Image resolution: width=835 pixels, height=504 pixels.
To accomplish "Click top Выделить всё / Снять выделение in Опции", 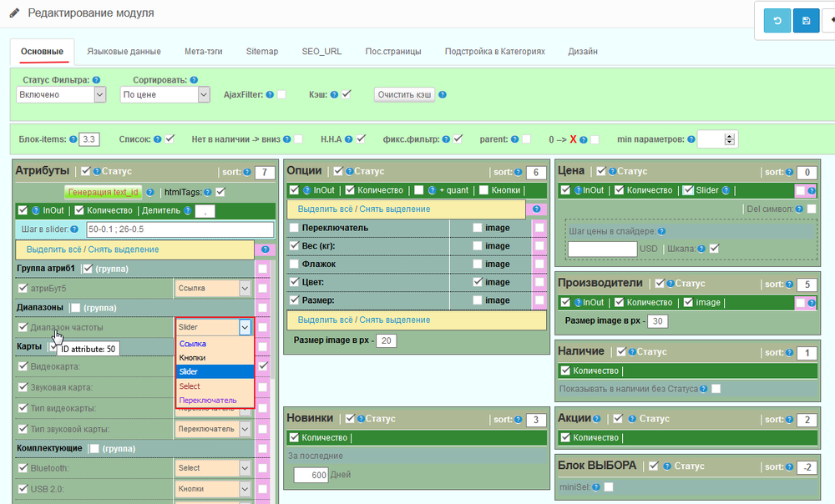I will click(x=364, y=209).
